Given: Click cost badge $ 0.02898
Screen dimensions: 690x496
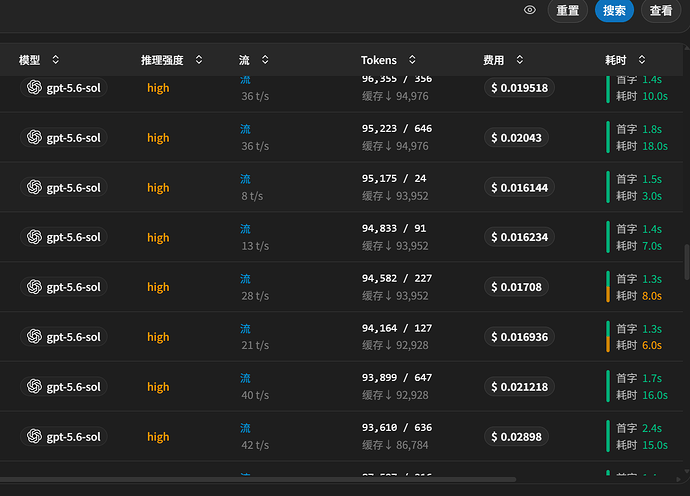Looking at the screenshot, I should point(516,437).
